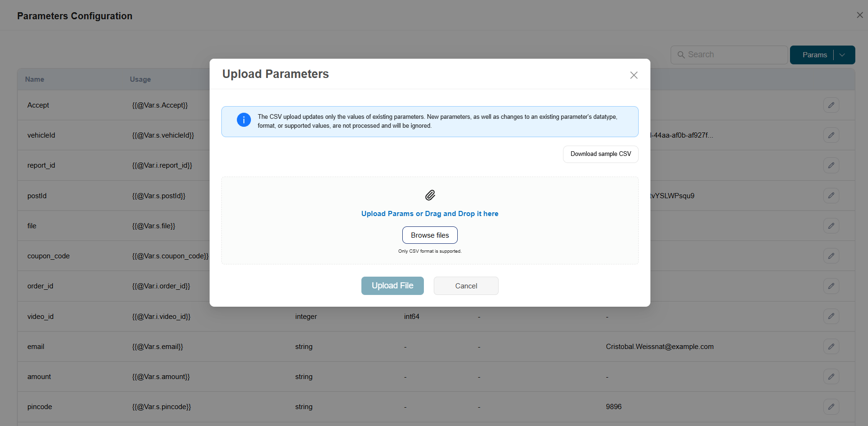This screenshot has width=868, height=426.
Task: Click the paperclip attachment icon
Action: coord(430,195)
